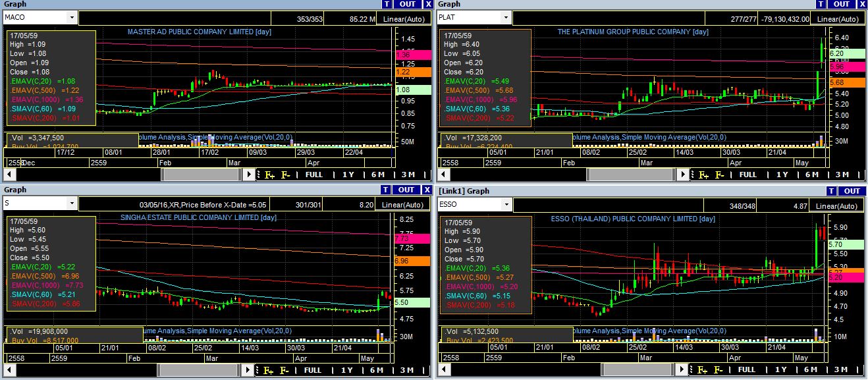868x380 pixels.
Task: Click orange 6.96 price tag on Singha Estate axis
Action: click(x=412, y=261)
